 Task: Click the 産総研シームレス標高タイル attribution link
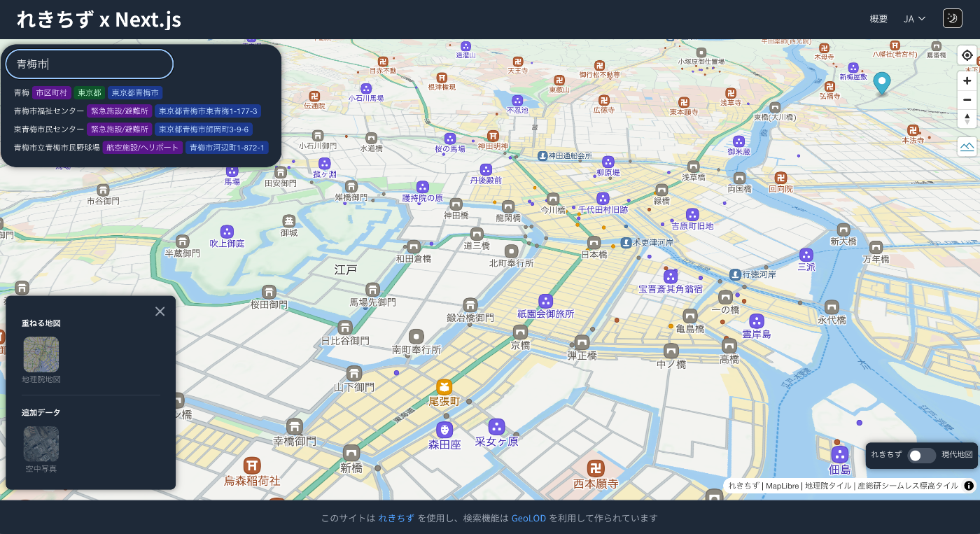pyautogui.click(x=908, y=486)
